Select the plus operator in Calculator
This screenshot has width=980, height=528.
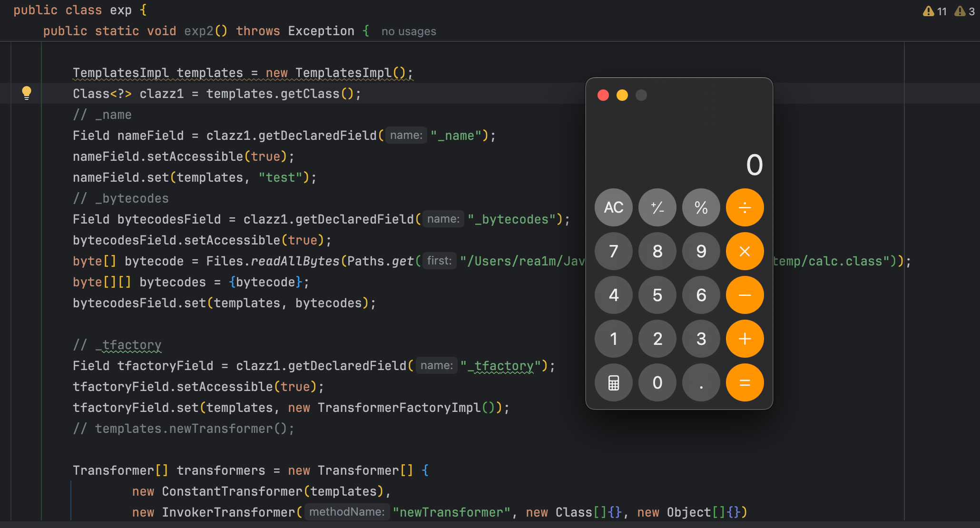(x=745, y=339)
